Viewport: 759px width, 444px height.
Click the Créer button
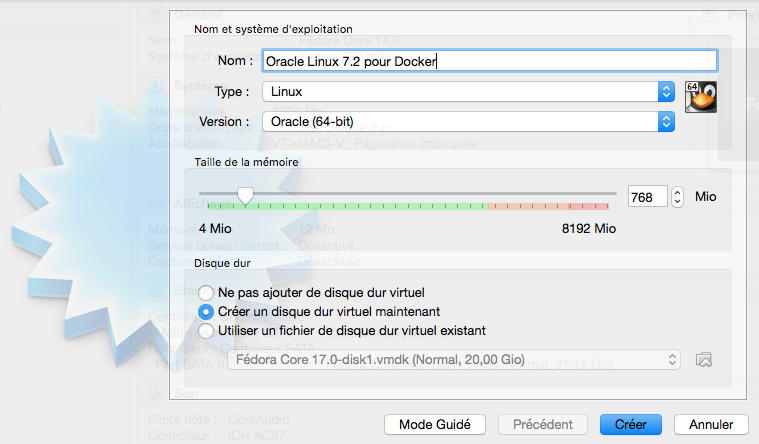[630, 425]
